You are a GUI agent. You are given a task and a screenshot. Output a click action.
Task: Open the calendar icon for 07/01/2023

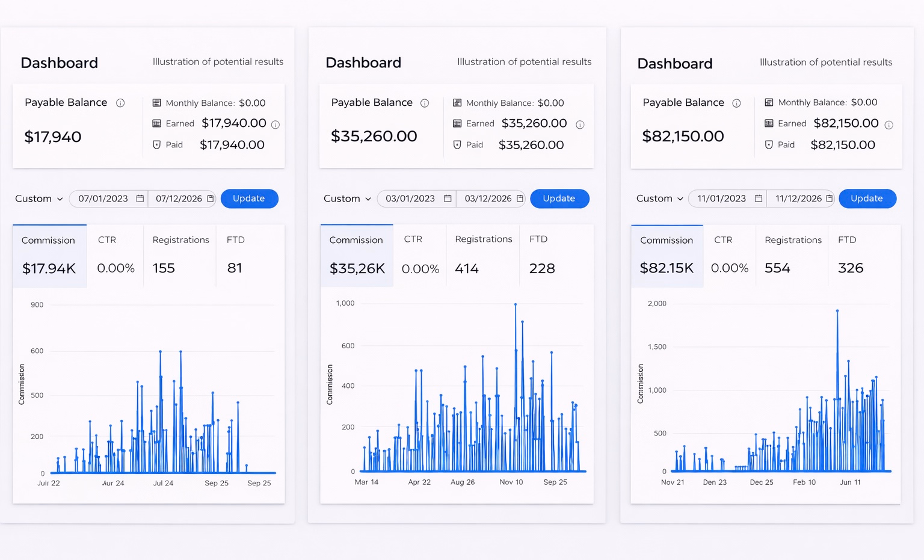pyautogui.click(x=140, y=198)
